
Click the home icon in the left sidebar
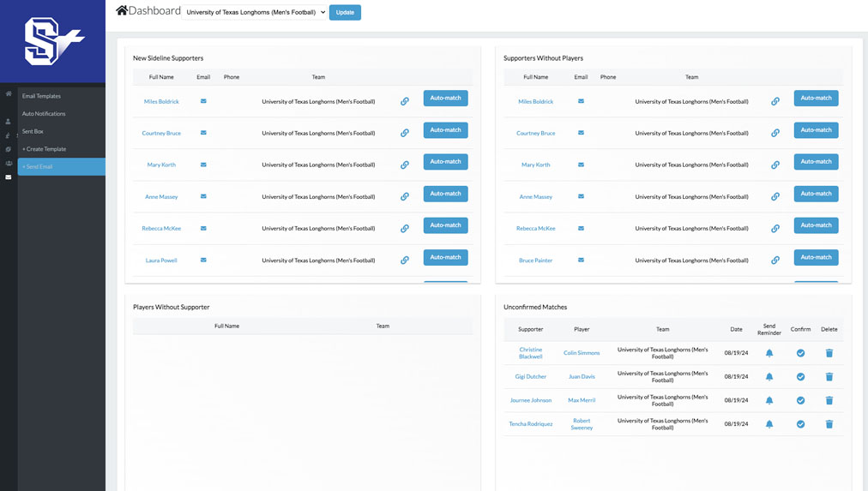pos(9,93)
